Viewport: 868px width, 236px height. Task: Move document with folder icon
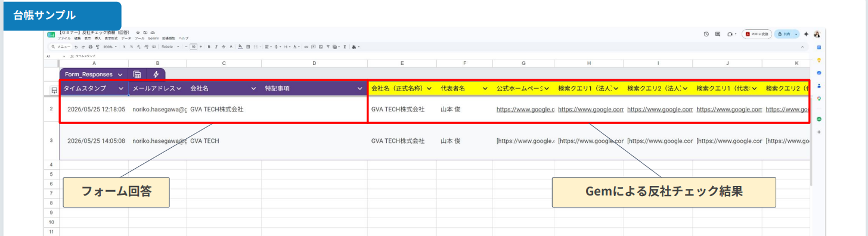tap(145, 33)
